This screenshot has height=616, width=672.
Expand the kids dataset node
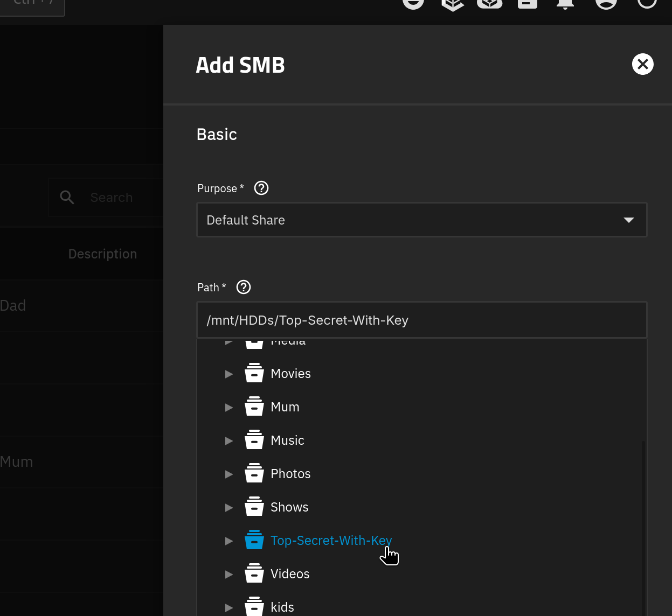click(229, 607)
